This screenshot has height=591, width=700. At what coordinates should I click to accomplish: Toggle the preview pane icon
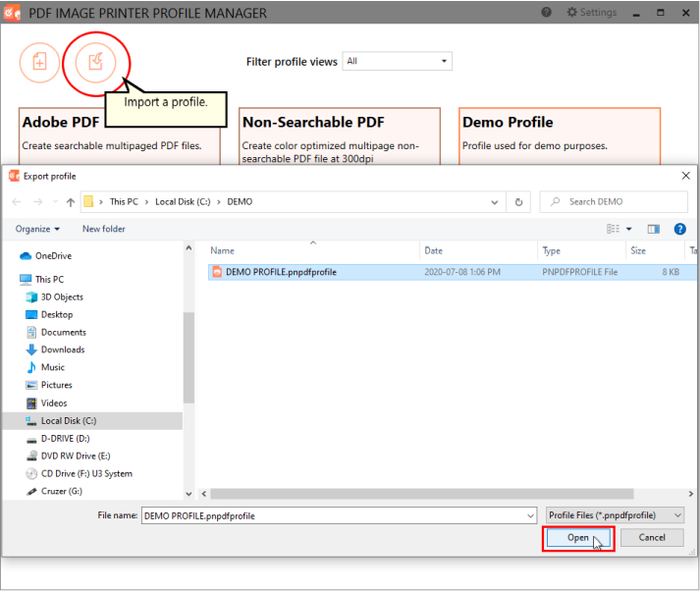coord(654,229)
